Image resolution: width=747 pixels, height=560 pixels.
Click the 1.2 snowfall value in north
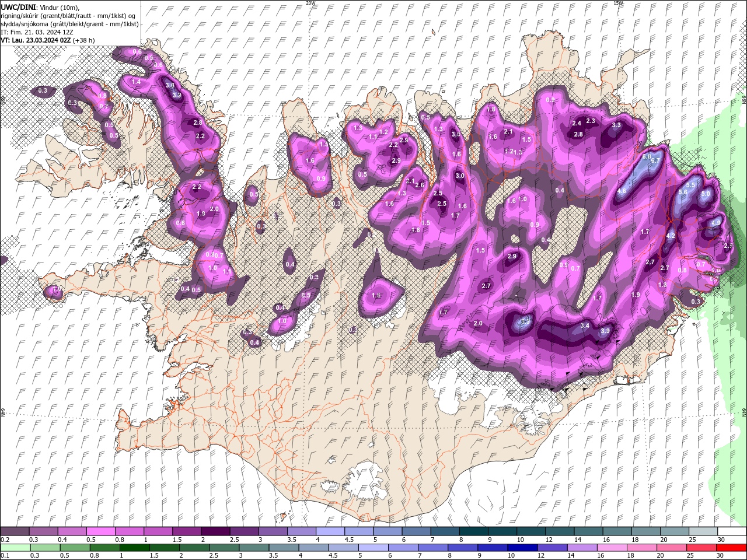click(x=383, y=132)
